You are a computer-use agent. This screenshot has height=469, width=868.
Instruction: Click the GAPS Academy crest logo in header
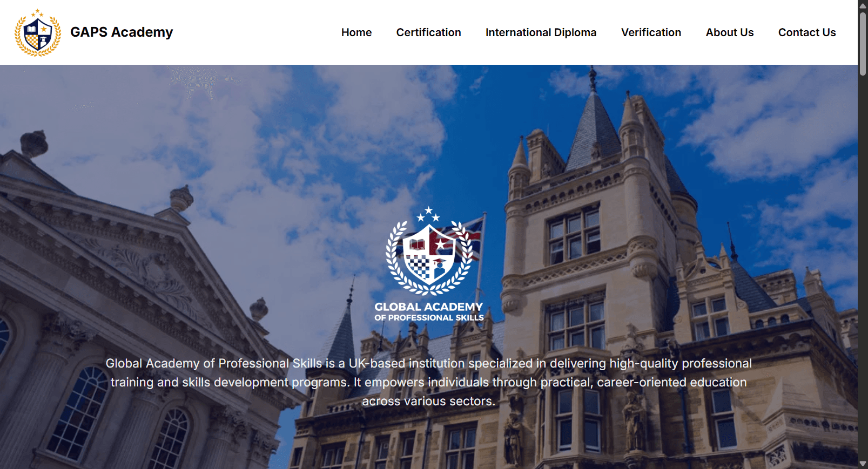pos(37,33)
